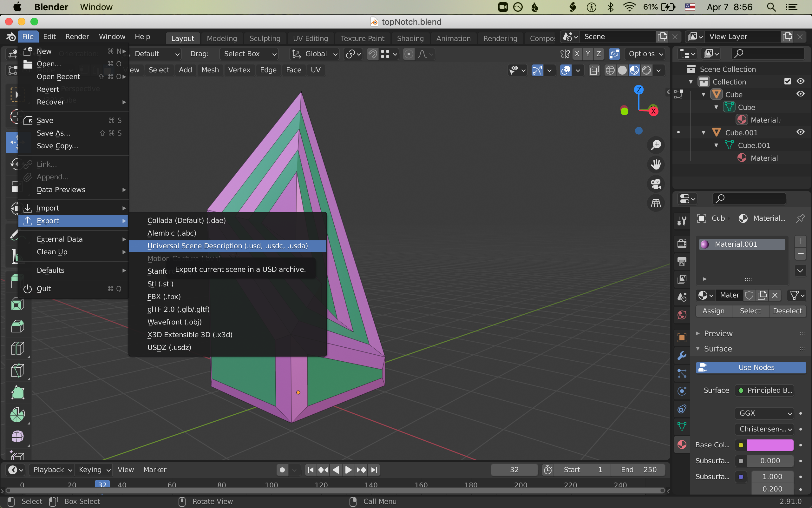812x508 pixels.
Task: Toggle Collection exclude checkbox in outliner
Action: 787,81
